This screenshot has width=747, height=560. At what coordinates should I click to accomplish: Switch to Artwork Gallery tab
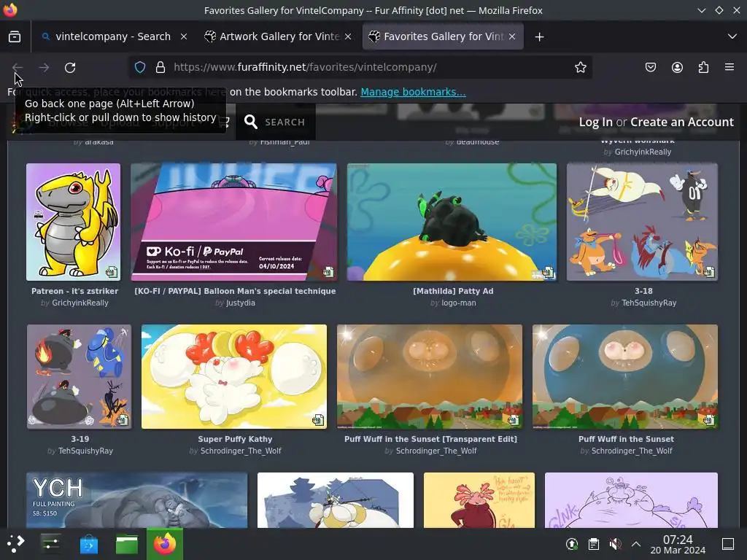279,36
